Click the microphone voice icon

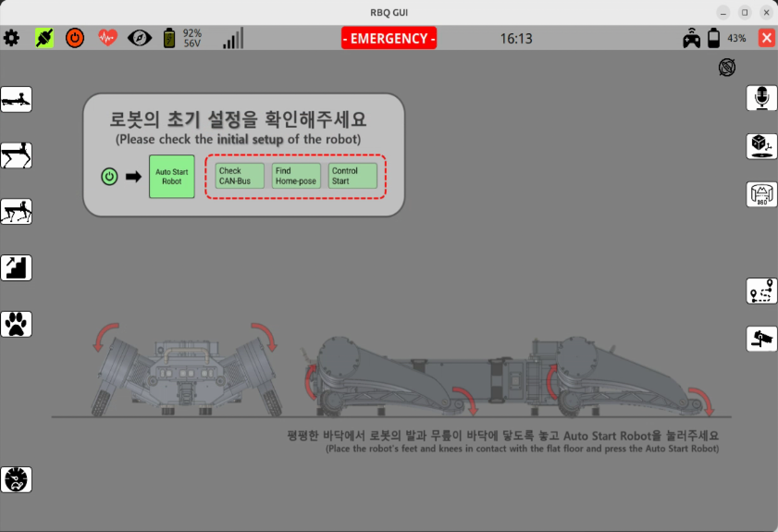tap(762, 98)
